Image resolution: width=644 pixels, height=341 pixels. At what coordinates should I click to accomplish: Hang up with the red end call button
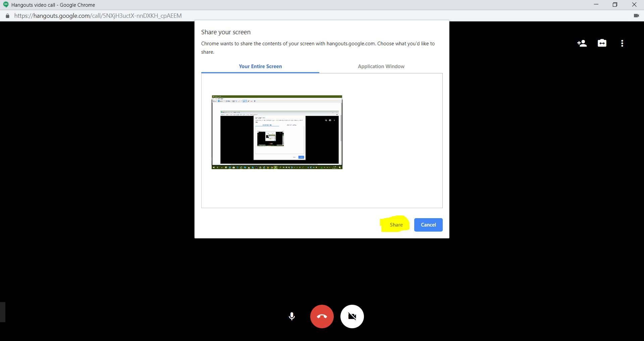pos(322,316)
